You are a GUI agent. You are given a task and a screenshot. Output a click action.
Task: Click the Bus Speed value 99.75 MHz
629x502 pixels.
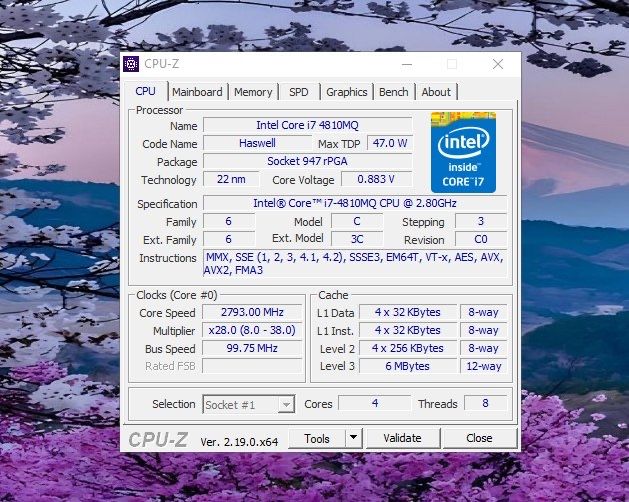[x=252, y=348]
